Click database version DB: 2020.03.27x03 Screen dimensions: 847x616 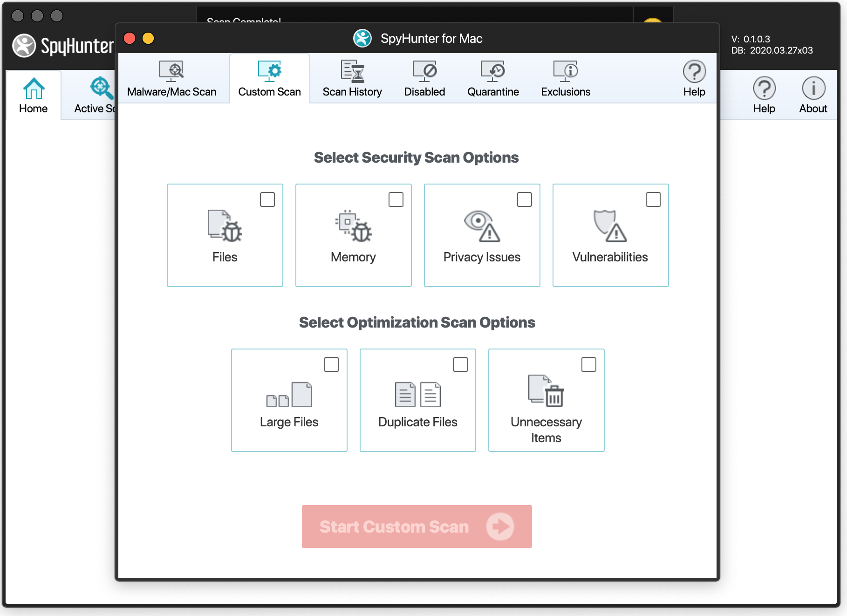click(772, 50)
